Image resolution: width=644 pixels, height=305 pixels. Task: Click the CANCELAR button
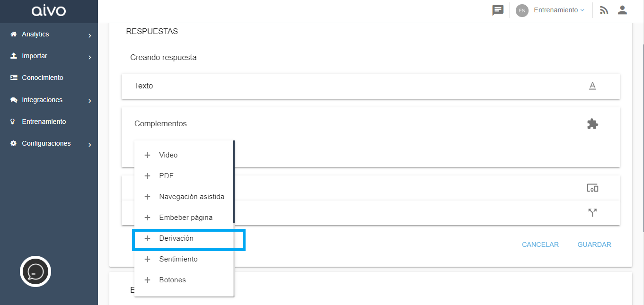pyautogui.click(x=540, y=244)
